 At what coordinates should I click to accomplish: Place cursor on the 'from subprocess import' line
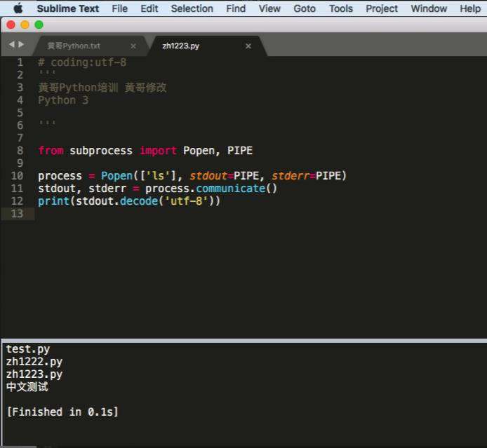[145, 151]
